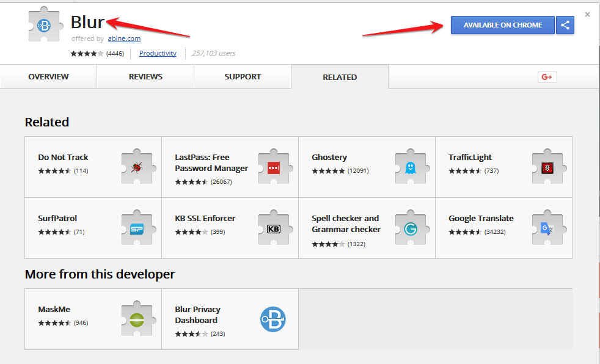Viewport: 600px width, 364px height.
Task: Click the 257,103 users text
Action: [x=213, y=53]
